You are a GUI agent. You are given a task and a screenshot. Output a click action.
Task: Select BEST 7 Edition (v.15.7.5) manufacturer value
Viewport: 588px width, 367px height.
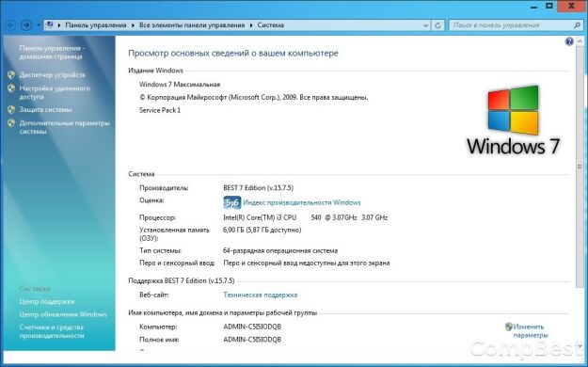click(x=259, y=187)
